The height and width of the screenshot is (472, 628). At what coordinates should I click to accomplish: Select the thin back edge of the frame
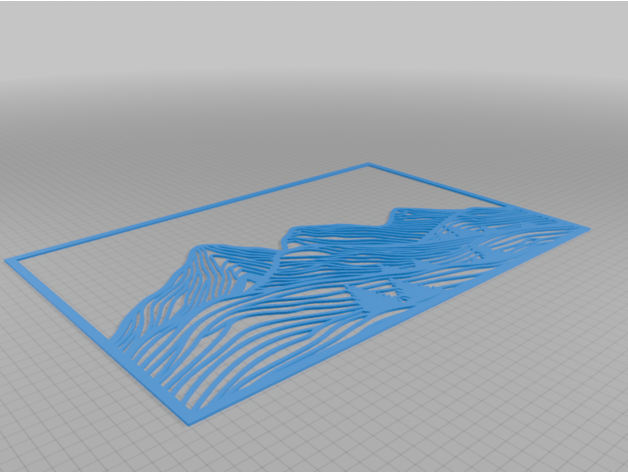click(x=200, y=210)
